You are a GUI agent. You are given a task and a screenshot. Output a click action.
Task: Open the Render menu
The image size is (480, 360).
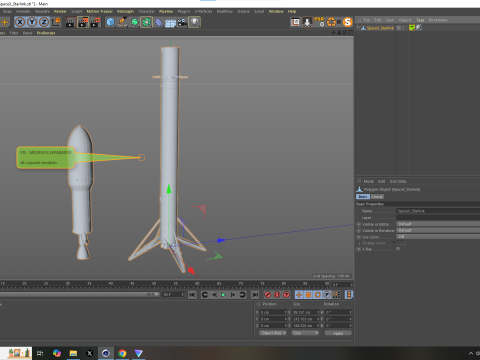[x=60, y=11]
